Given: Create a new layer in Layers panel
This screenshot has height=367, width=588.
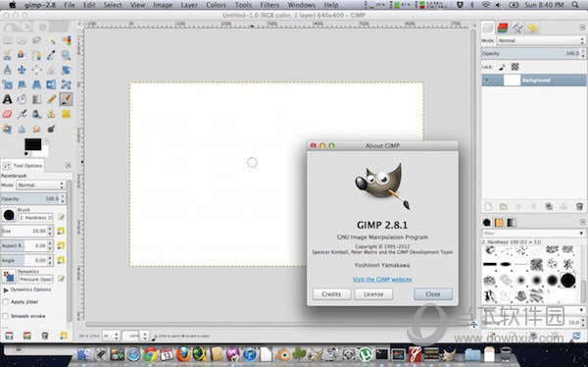Looking at the screenshot, I should pyautogui.click(x=488, y=207).
